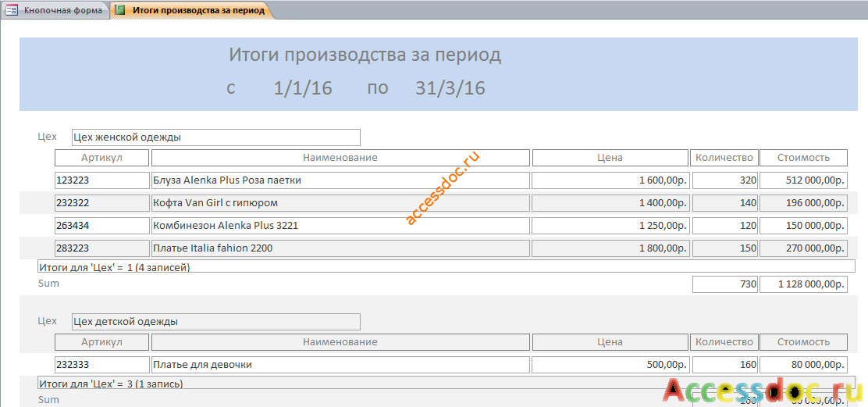Click the form icon on Кнопочная форма tab
This screenshot has height=407, width=868.
point(11,10)
